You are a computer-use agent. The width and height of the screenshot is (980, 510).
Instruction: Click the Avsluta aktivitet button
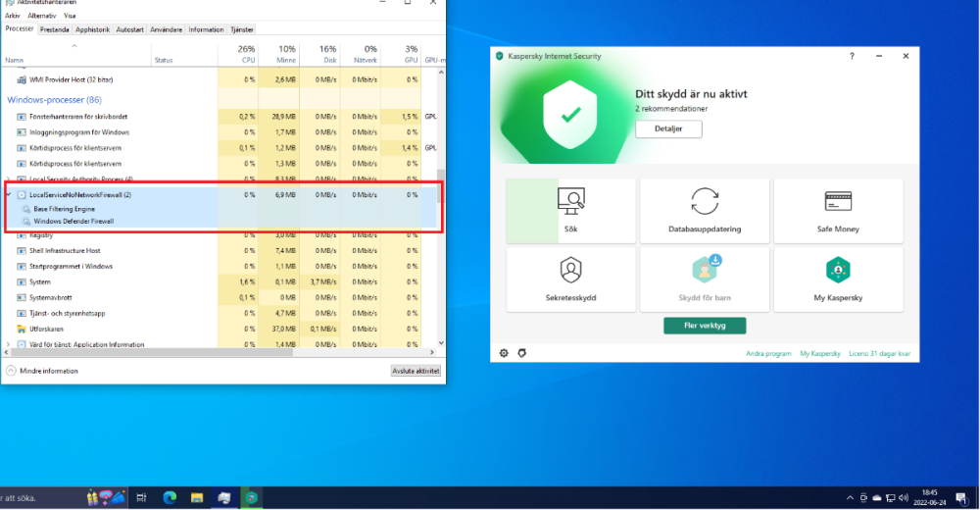pyautogui.click(x=416, y=371)
